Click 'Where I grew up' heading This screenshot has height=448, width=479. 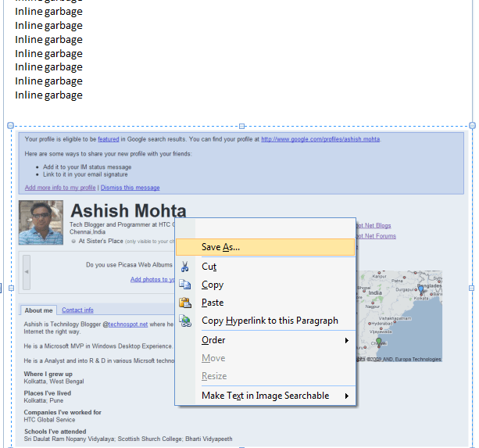click(x=48, y=374)
